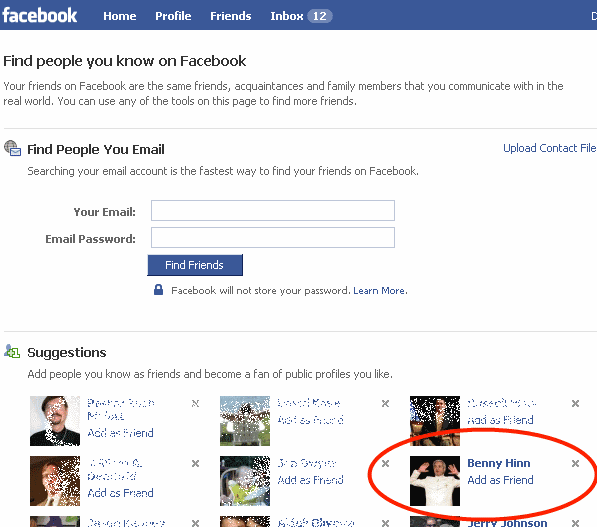Add the goateed man as Friend
The width and height of the screenshot is (597, 527).
pyautogui.click(x=120, y=433)
